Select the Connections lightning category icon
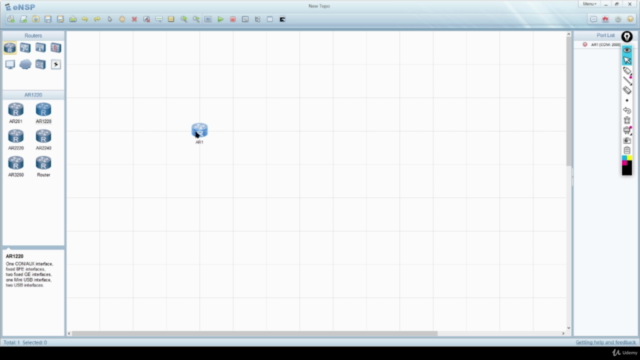 coord(56,64)
